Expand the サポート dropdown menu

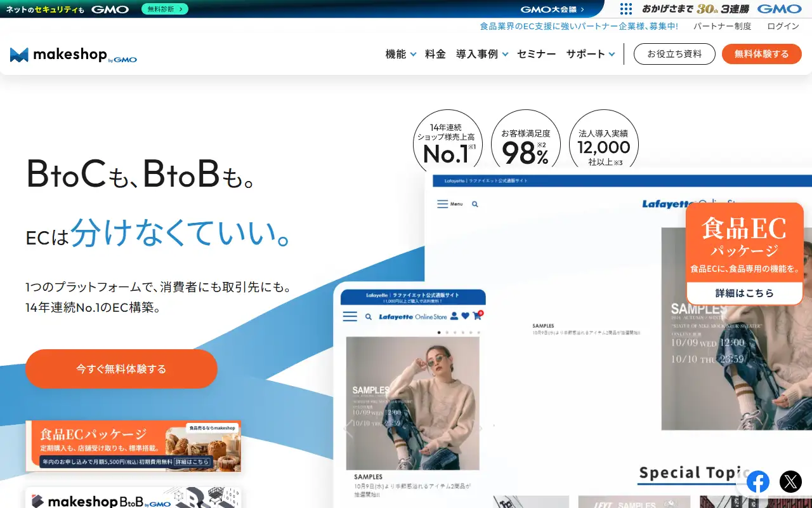point(591,54)
